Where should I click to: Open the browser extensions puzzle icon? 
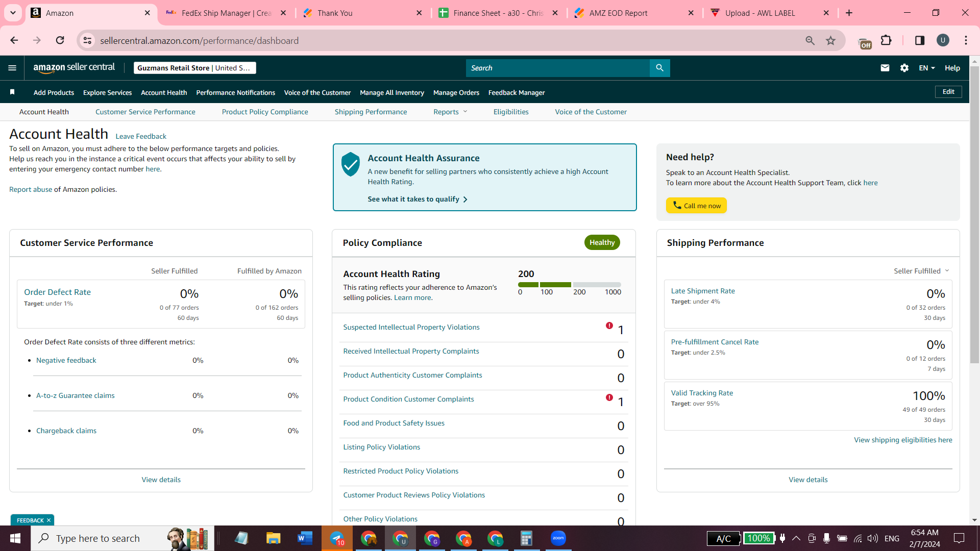point(886,40)
